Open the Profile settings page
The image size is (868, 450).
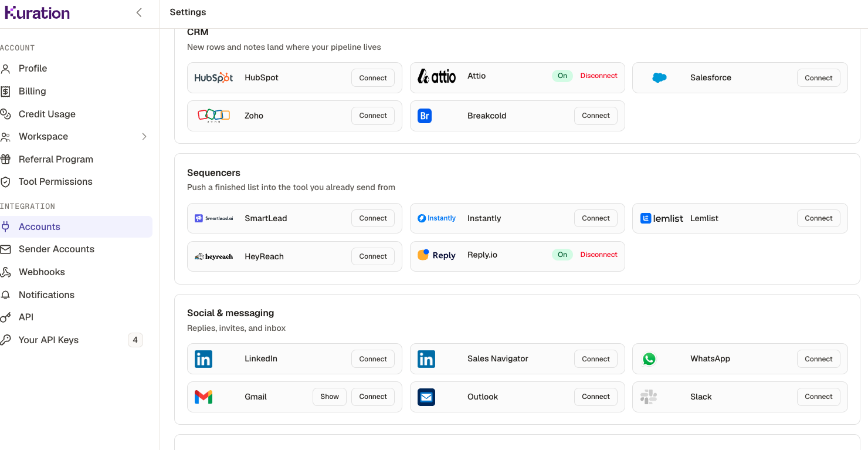[x=33, y=69]
